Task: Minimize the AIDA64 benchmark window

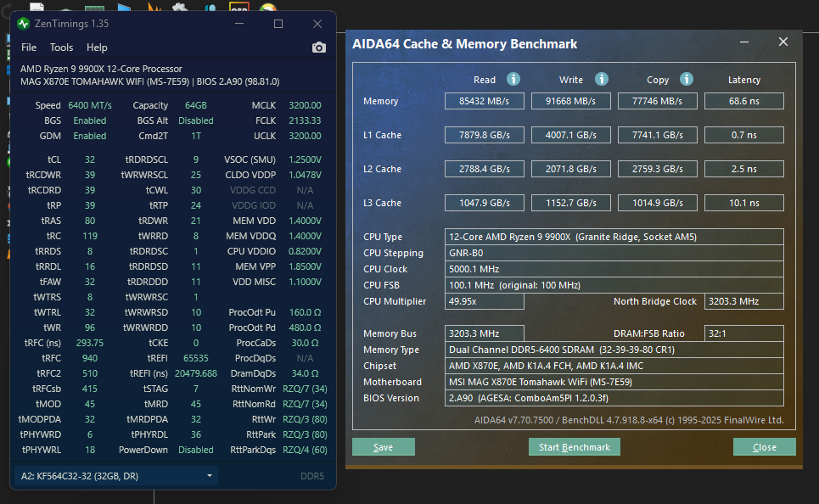Action: point(744,42)
